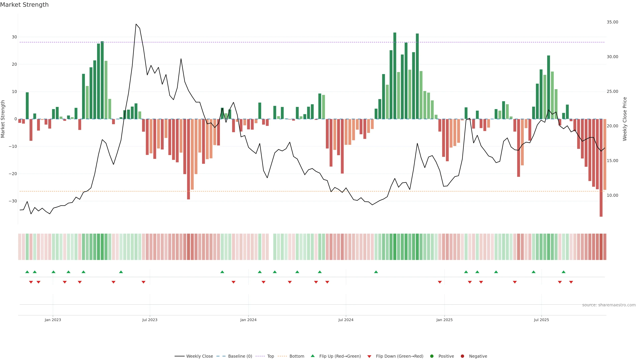Viewport: 644px width, 362px height.
Task: Click the leftmost green flip-up triangle marker
Action: tap(27, 272)
